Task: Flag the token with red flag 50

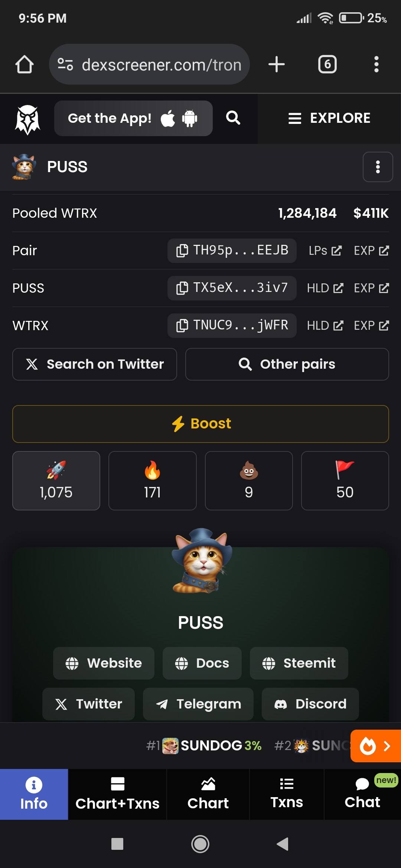Action: coord(345,480)
